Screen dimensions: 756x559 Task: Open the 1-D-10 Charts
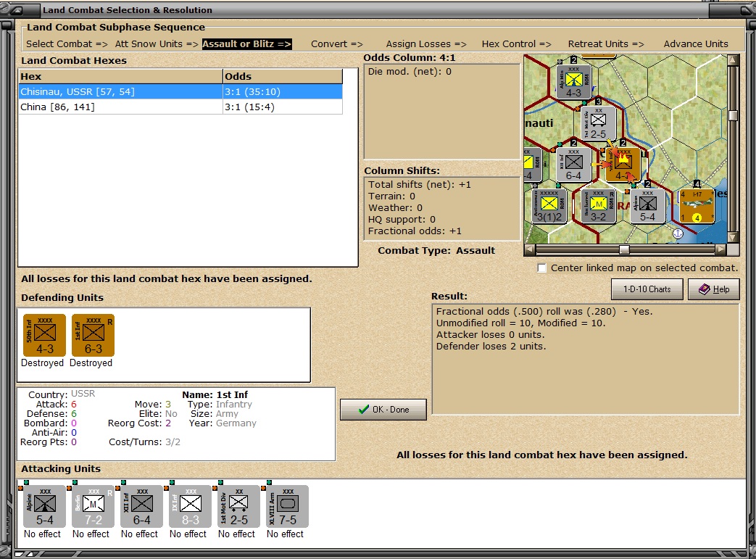click(647, 289)
